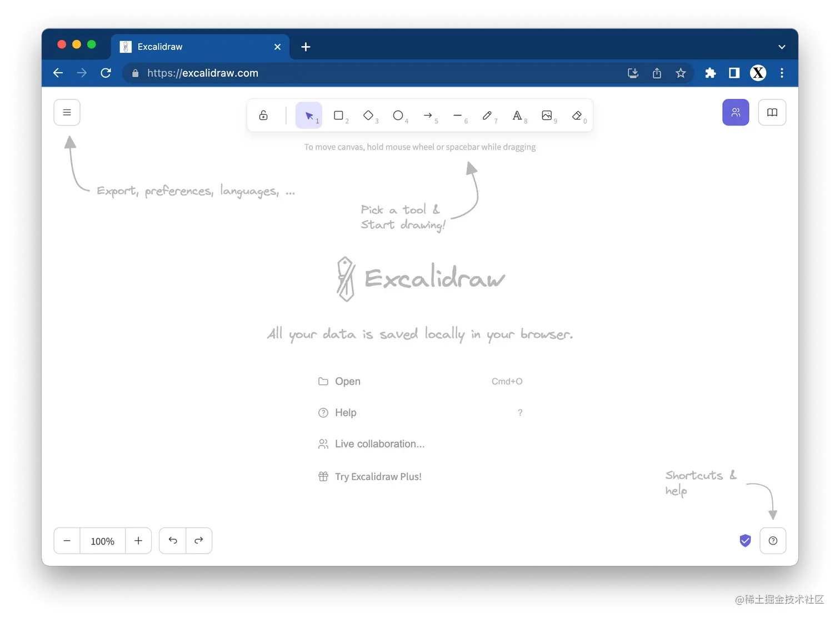The height and width of the screenshot is (621, 840).
Task: Select the Diamond tool
Action: click(x=368, y=115)
